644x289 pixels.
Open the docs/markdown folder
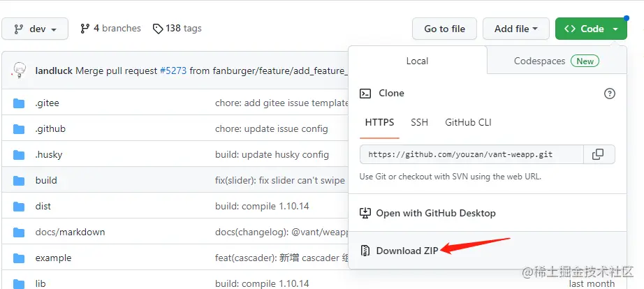pyautogui.click(x=71, y=232)
